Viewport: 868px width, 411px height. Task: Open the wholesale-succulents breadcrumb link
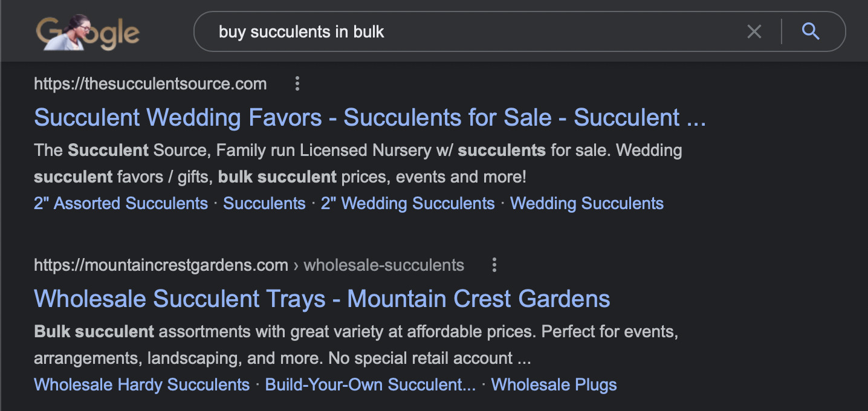383,265
